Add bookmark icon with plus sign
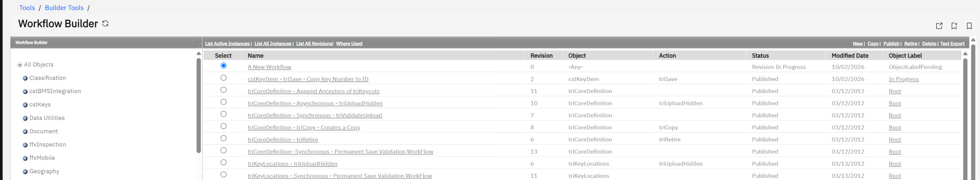This screenshot has width=980, height=180. pos(954,26)
